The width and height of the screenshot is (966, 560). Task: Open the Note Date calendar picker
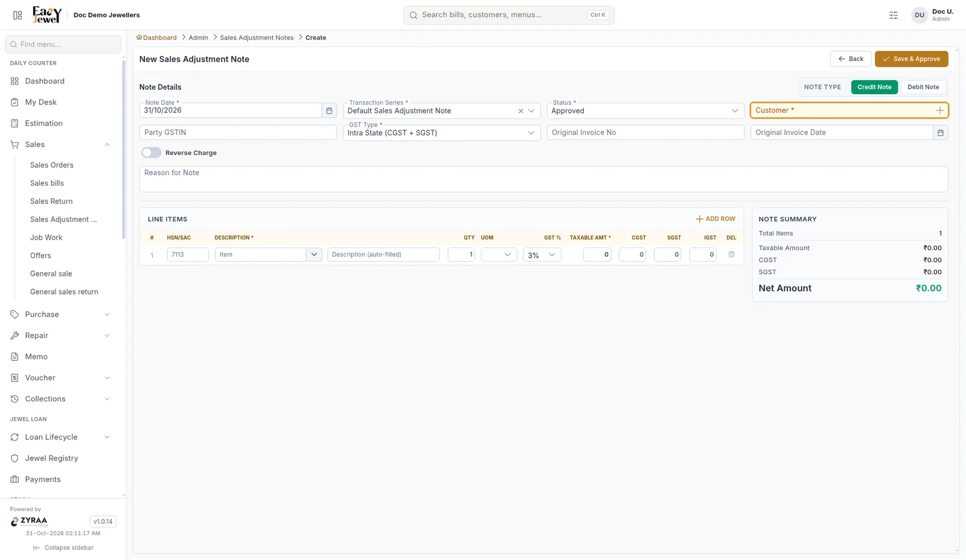click(329, 110)
